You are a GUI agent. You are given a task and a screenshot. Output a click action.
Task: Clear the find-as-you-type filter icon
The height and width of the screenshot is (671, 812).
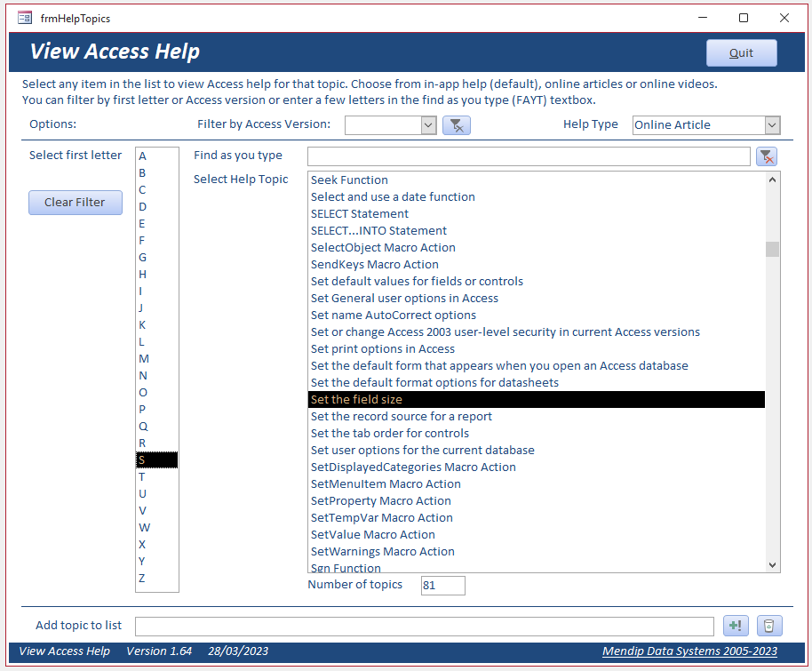pos(767,156)
